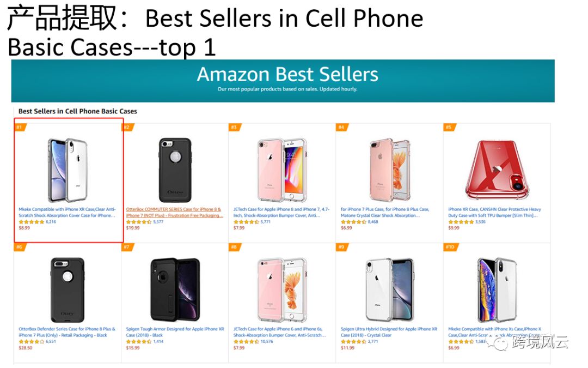
Task: Open the OtterBox COMMUTER SERIES case thumbnail
Action: (175, 169)
